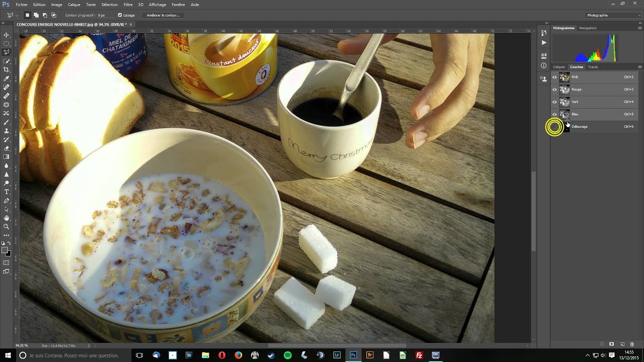Select the Brush tool
The image size is (644, 362).
click(x=7, y=122)
